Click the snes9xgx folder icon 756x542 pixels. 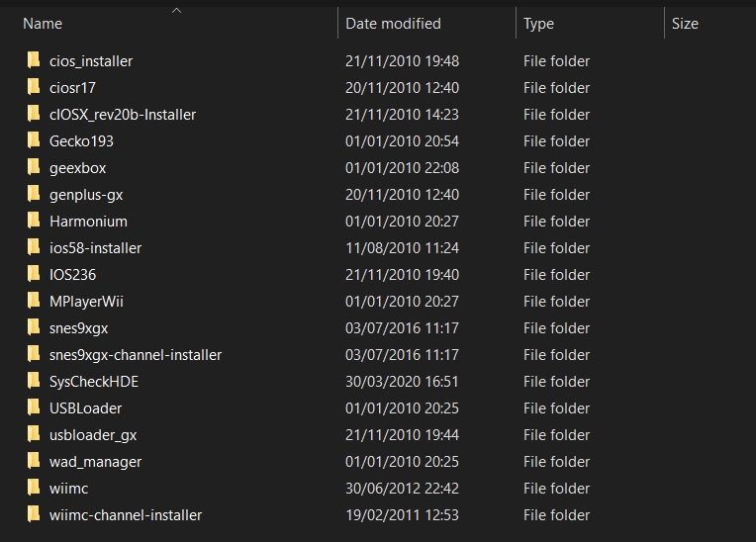[x=34, y=327]
